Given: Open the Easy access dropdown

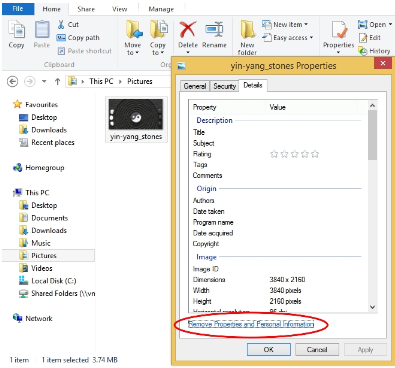Looking at the screenshot, I should [x=287, y=38].
